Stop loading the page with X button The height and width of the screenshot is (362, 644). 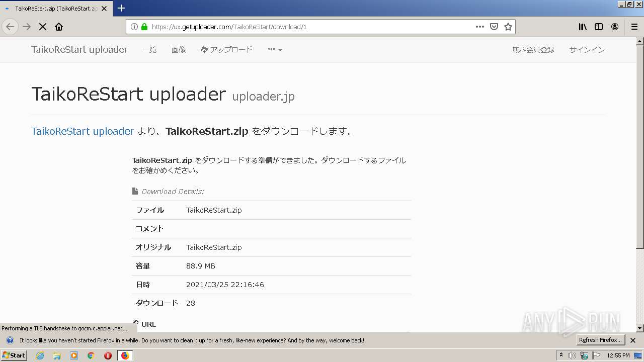pos(43,27)
